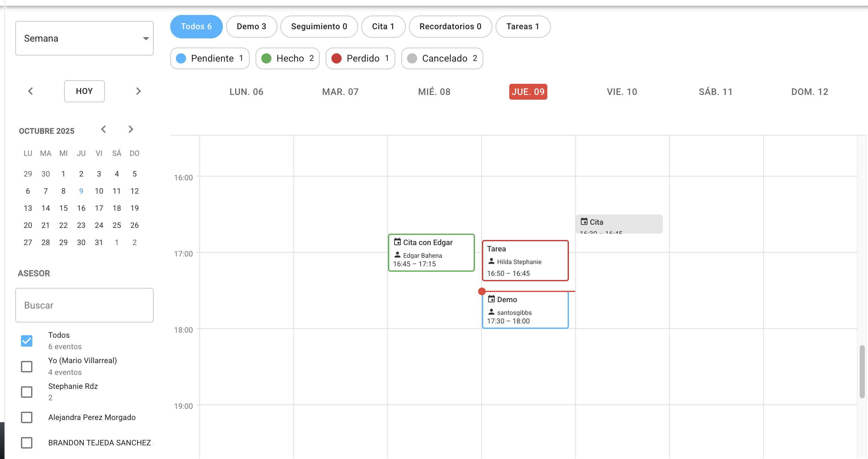Click calendar icon on grey Cita event
Screen dimensions: 868x459
(584, 222)
